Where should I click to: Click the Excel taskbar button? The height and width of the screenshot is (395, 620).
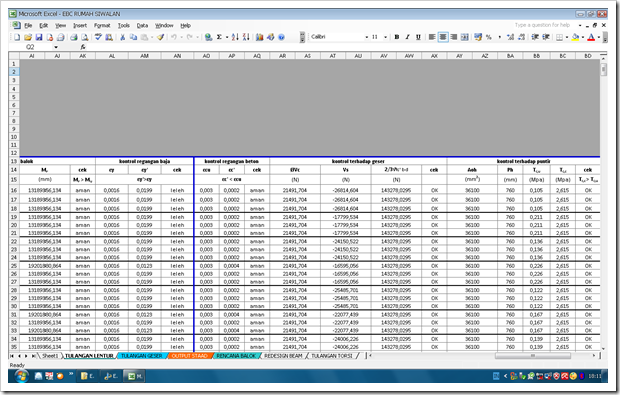[x=134, y=376]
